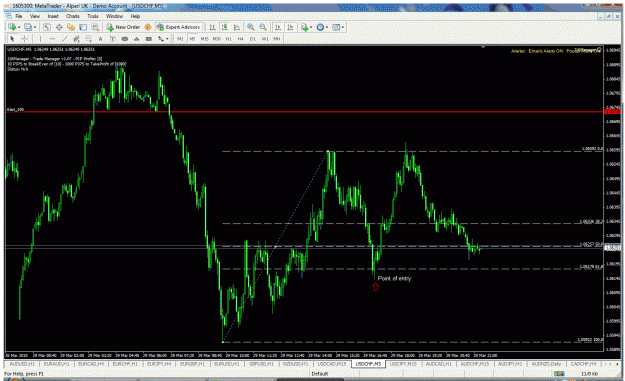This screenshot has width=625, height=381.
Task: Click the New Order button
Action: click(x=123, y=27)
